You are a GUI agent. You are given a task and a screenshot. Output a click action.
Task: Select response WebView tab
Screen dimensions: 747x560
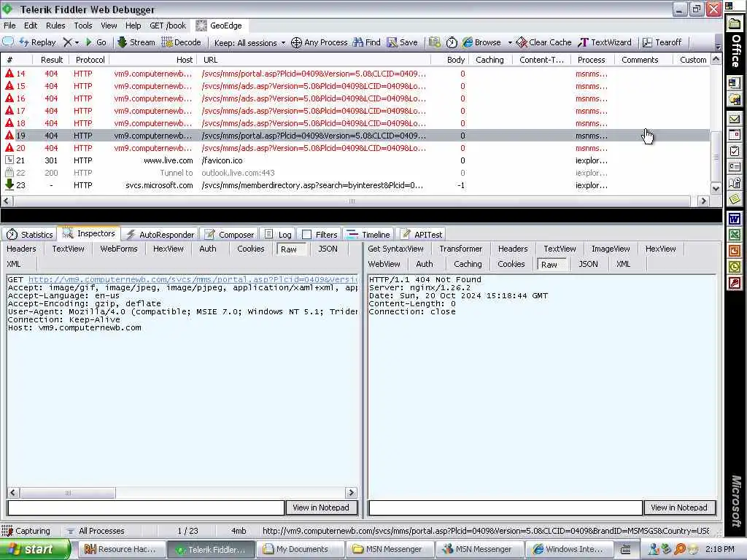point(384,264)
